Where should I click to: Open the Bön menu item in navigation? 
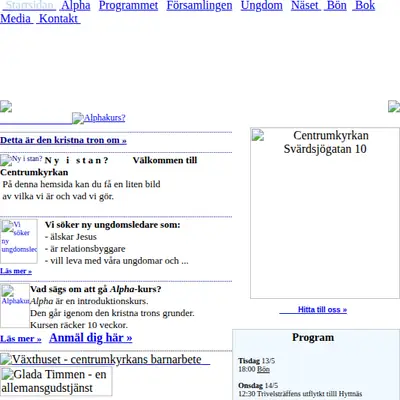click(337, 5)
